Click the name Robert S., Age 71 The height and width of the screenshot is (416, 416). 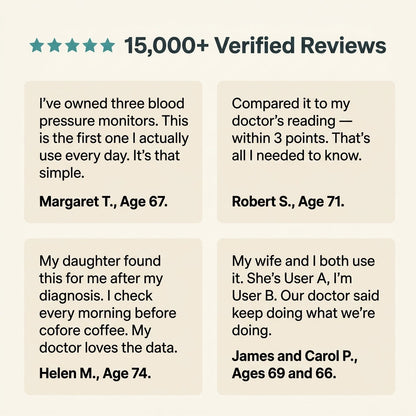[288, 202]
